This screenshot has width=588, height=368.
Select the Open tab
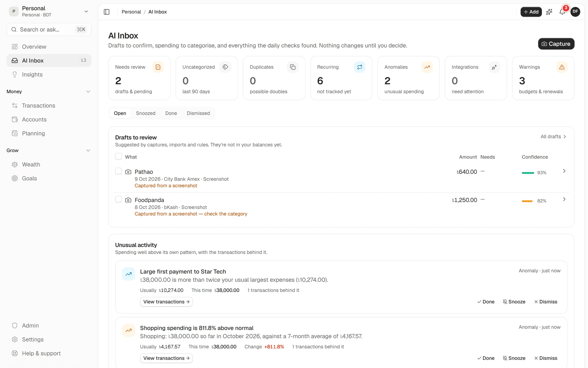120,113
